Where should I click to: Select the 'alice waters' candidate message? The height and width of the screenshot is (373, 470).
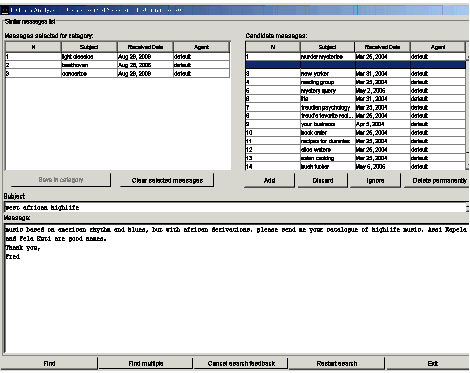point(355,149)
